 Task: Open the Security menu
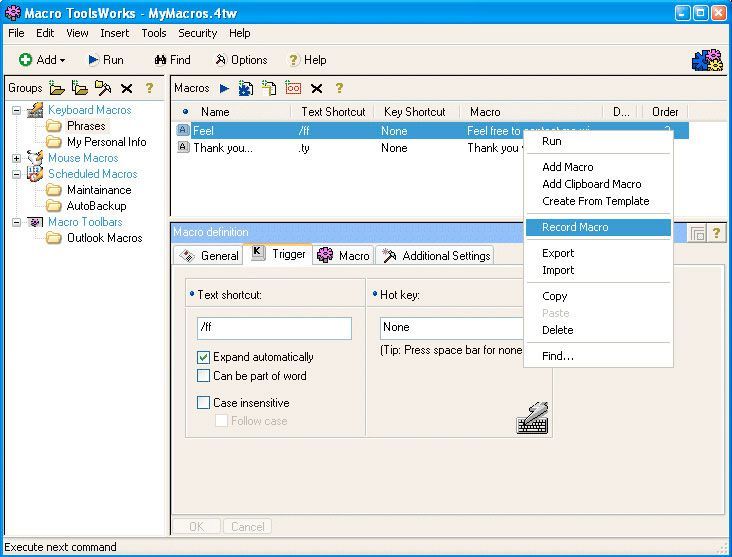pos(197,33)
